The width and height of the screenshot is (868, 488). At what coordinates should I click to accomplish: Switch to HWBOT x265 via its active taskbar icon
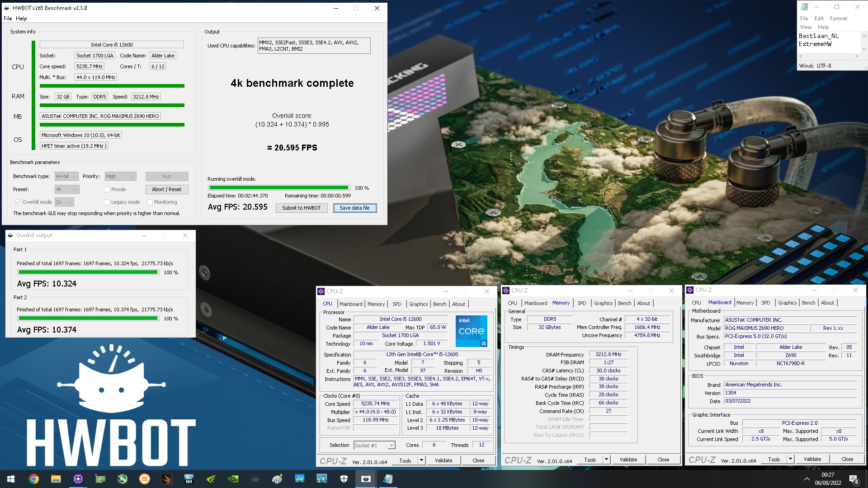pos(366,479)
